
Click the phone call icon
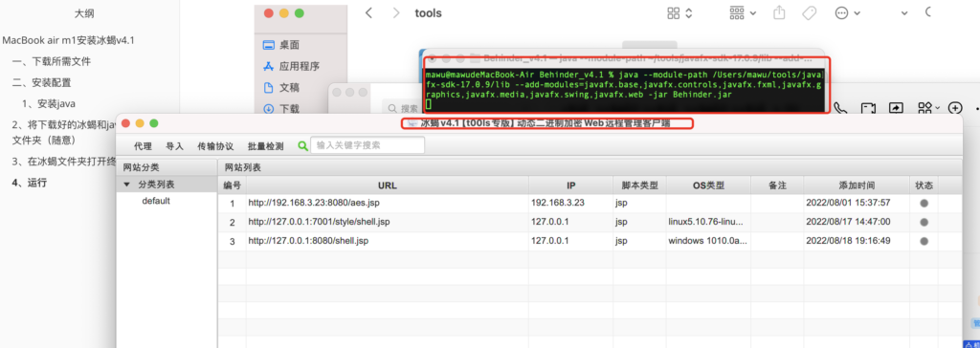(x=840, y=107)
